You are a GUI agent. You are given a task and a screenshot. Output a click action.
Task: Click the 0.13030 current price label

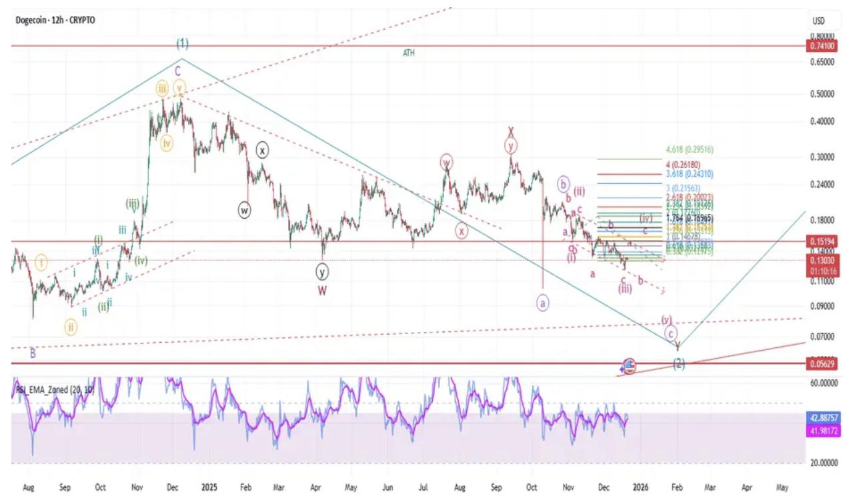point(822,261)
